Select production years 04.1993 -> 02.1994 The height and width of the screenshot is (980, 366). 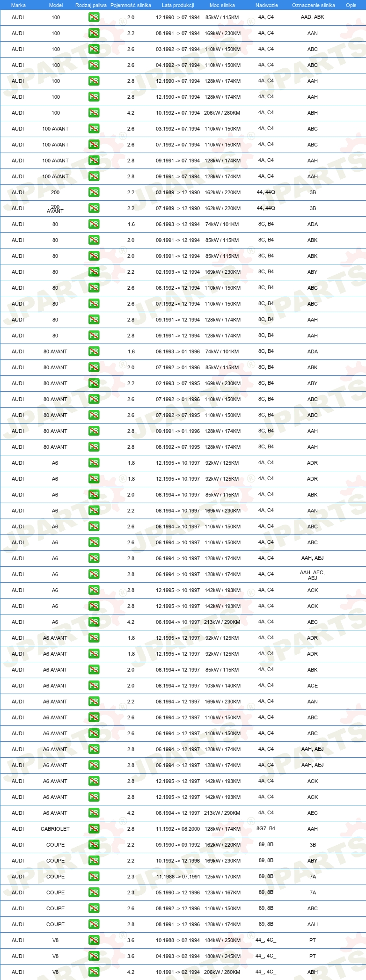click(178, 956)
